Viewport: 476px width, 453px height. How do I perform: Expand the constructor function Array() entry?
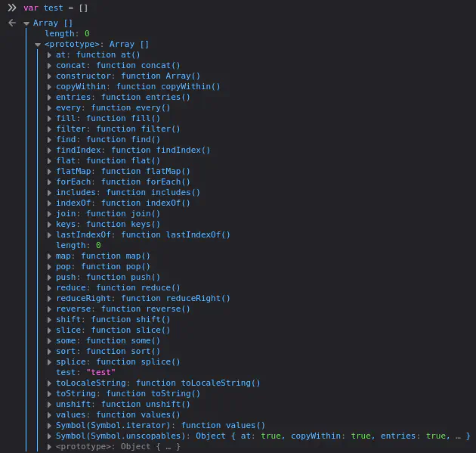click(x=50, y=76)
